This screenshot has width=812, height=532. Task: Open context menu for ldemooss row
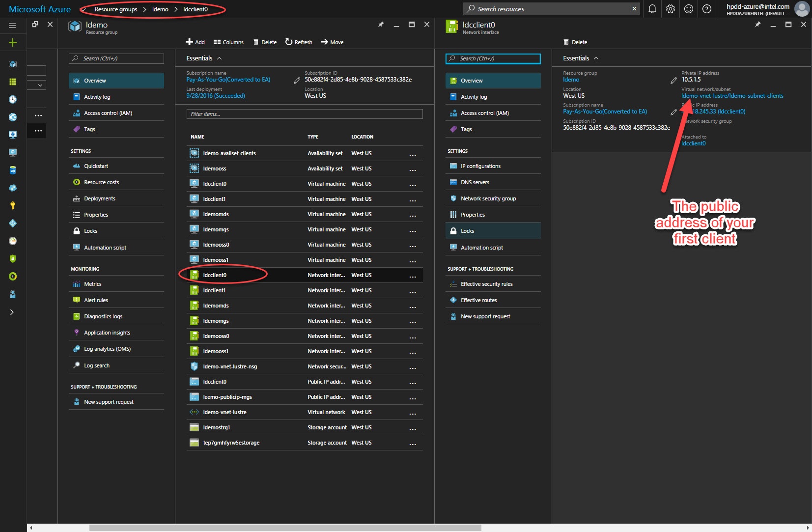coord(413,169)
